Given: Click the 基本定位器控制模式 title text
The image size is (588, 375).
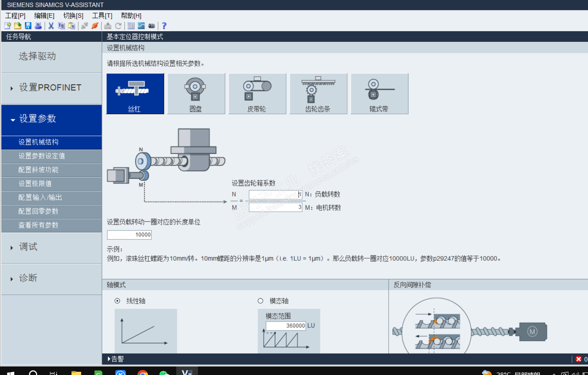Looking at the screenshot, I should point(135,37).
